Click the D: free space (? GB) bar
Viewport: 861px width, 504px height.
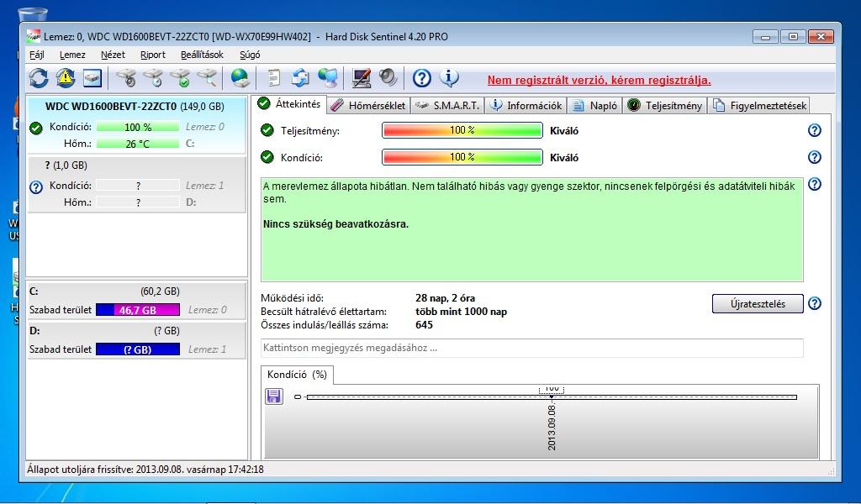[138, 349]
